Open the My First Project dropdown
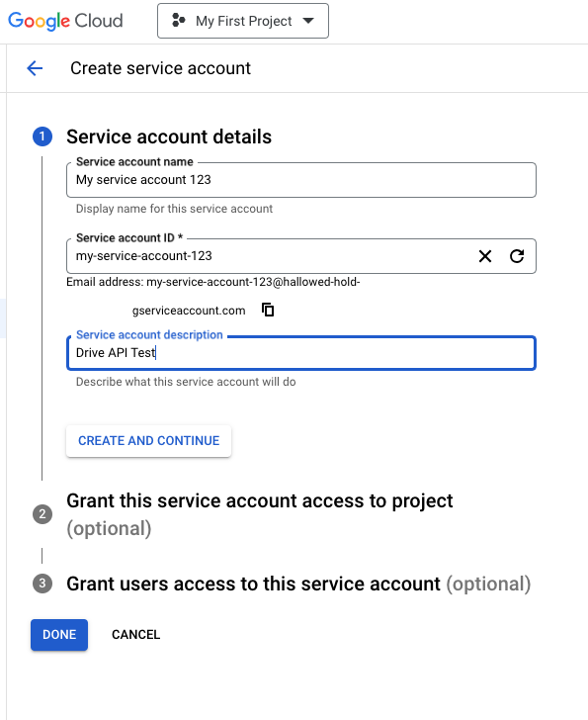This screenshot has width=588, height=720. (x=243, y=21)
